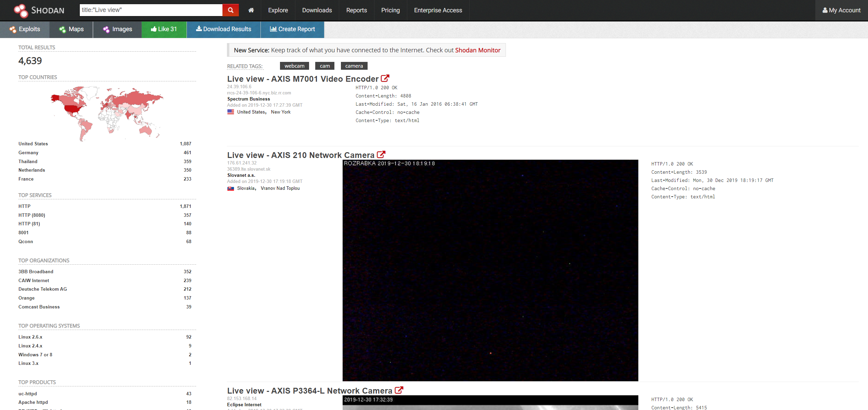Open Live view - AXIS 210 Network Camera title
This screenshot has width=868, height=410.
tap(301, 155)
